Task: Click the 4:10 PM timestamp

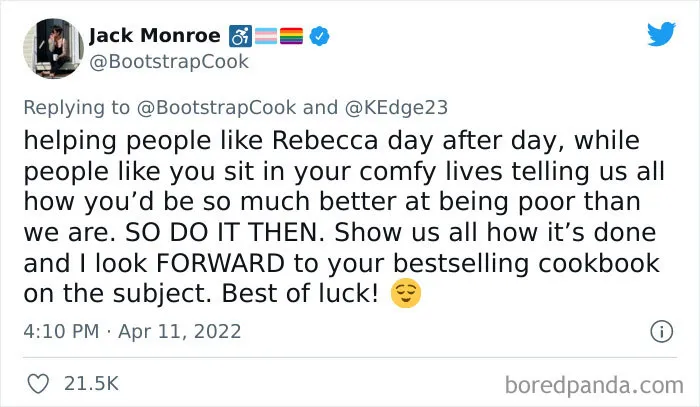Action: click(x=61, y=332)
